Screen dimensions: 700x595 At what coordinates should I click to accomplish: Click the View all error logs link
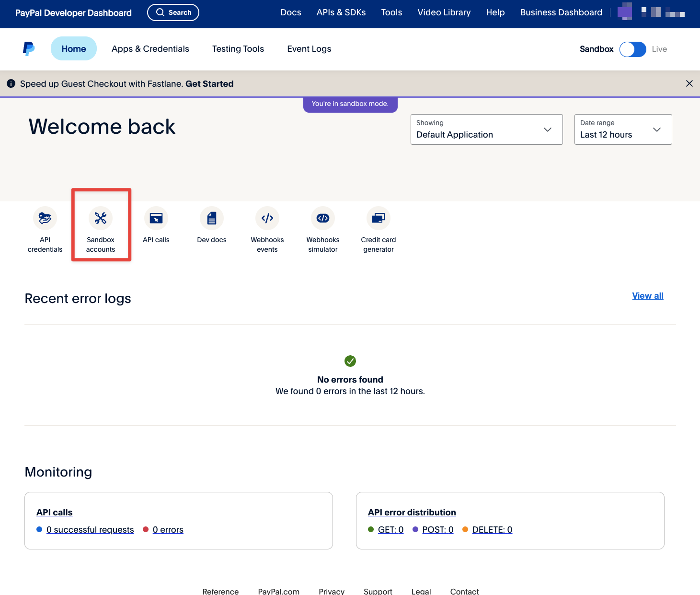[x=647, y=296]
